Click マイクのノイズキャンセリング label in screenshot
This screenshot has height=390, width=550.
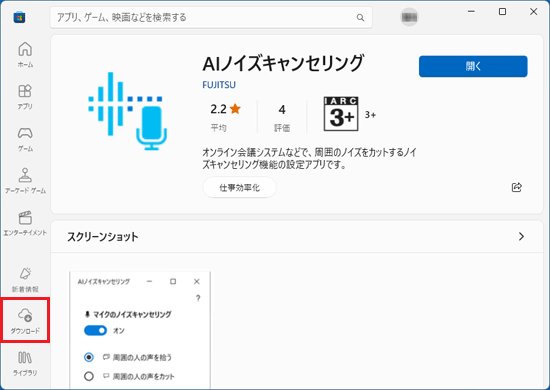[132, 314]
